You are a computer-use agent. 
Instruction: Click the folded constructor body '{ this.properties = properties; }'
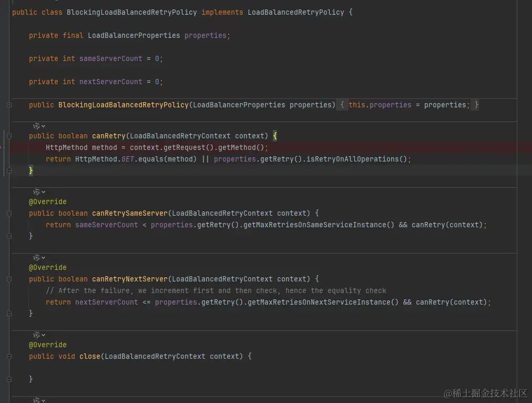click(407, 105)
